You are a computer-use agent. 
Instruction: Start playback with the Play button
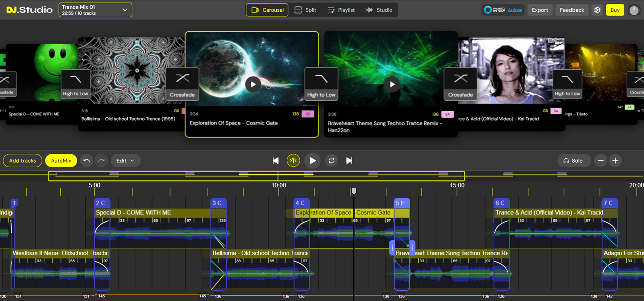click(312, 160)
